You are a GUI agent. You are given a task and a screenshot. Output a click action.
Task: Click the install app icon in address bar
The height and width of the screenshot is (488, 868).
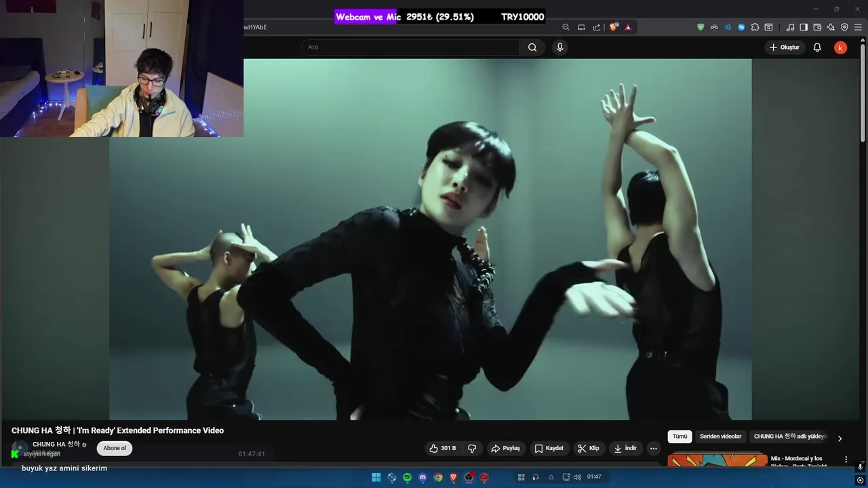tap(581, 27)
